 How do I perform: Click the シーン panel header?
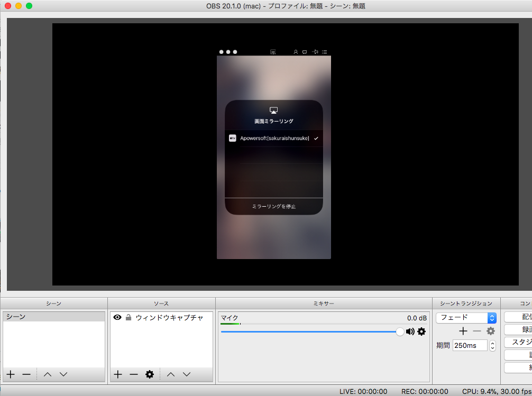coord(53,303)
